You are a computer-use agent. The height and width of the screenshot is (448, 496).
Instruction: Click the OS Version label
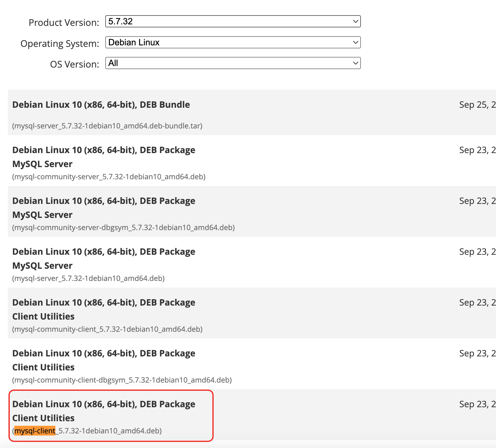(75, 64)
